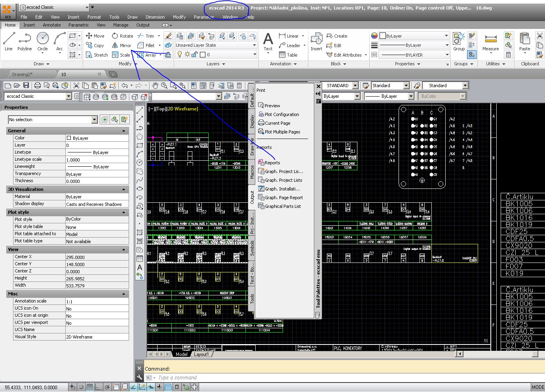The image size is (545, 392).
Task: Click the Print icon in the toolbar
Action: [38, 85]
